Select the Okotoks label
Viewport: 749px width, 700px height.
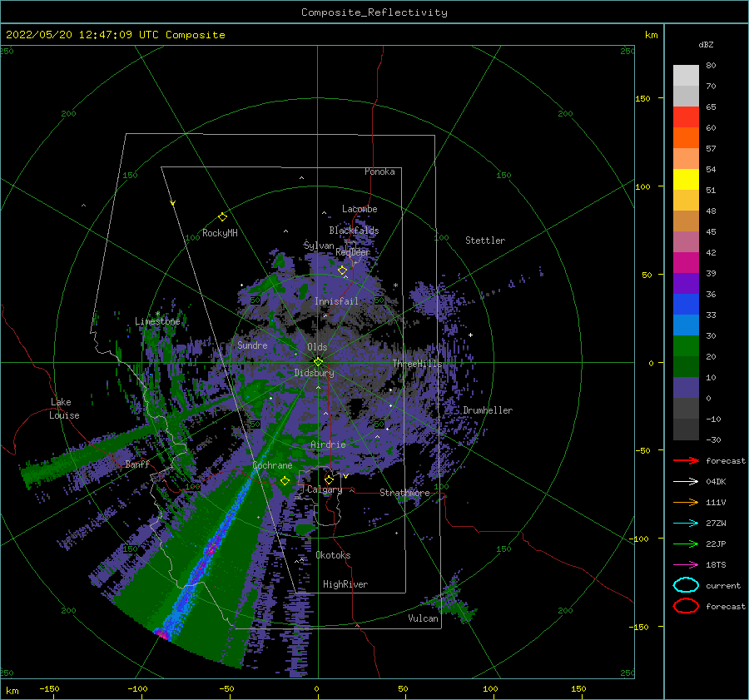click(x=333, y=555)
